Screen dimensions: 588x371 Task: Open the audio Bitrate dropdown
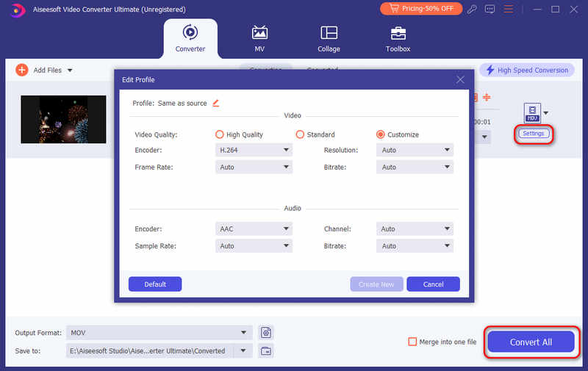point(415,246)
